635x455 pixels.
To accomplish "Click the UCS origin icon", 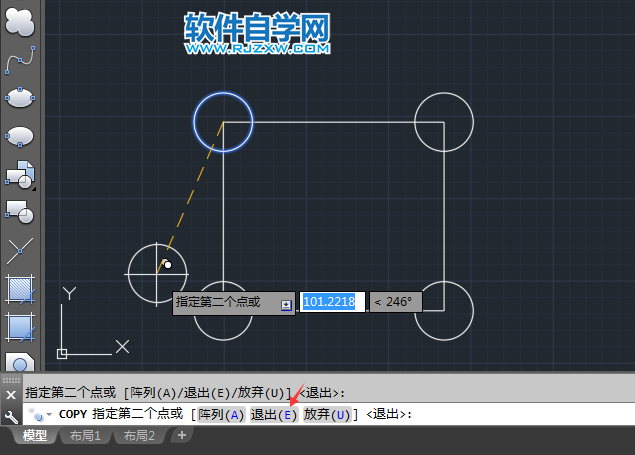I will point(62,354).
